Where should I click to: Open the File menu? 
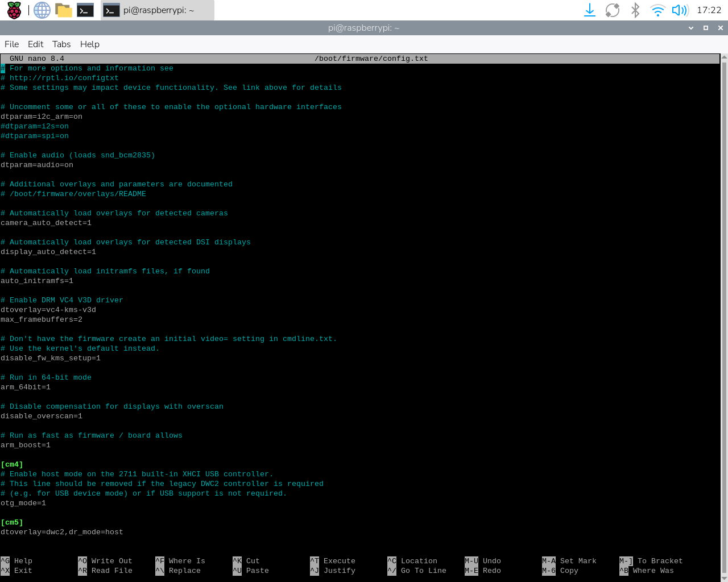(x=11, y=44)
